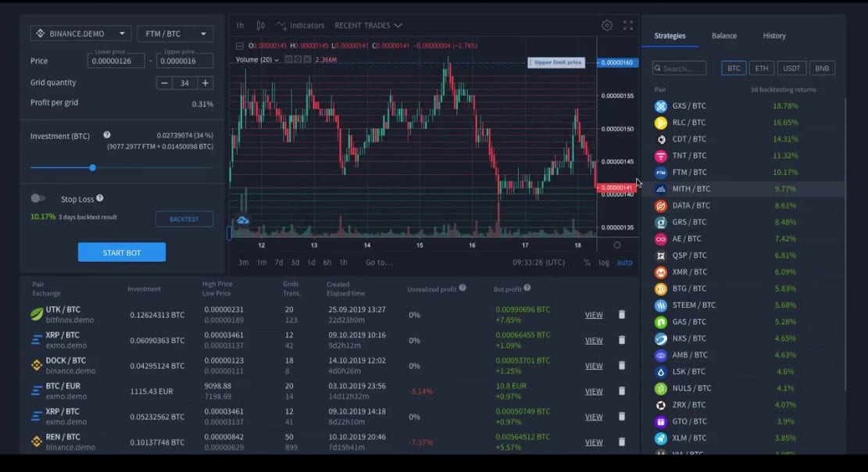The width and height of the screenshot is (868, 472).
Task: Click the BTG coin icon
Action: pyautogui.click(x=660, y=288)
